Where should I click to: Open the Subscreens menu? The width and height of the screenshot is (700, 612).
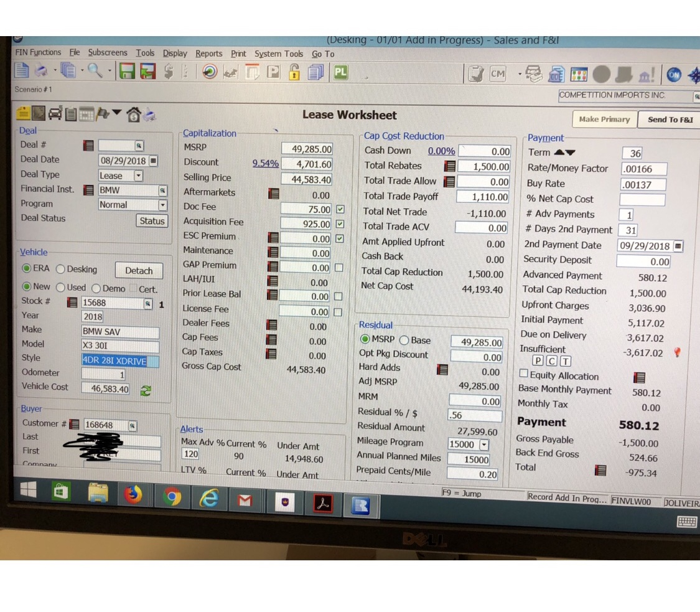click(x=108, y=53)
